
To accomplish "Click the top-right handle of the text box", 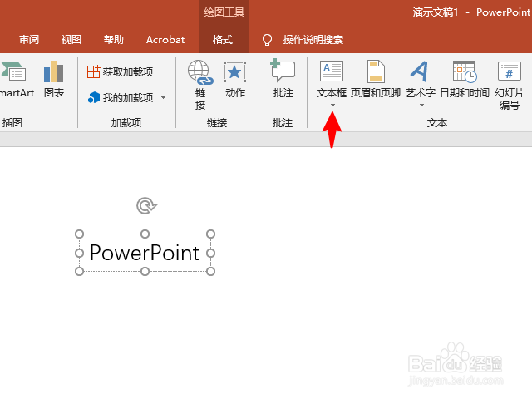I will click(210, 234).
